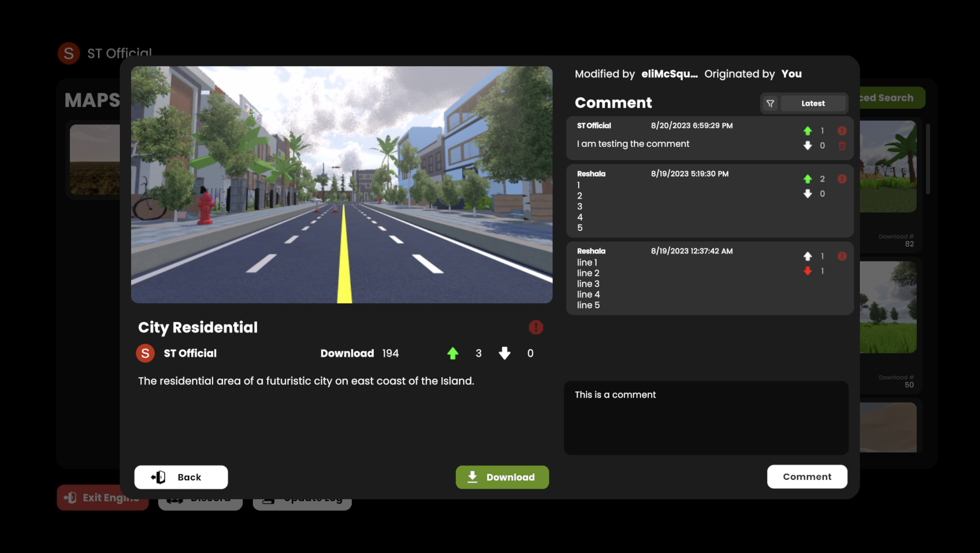Downvote Reshala's numbered list comment

(808, 193)
